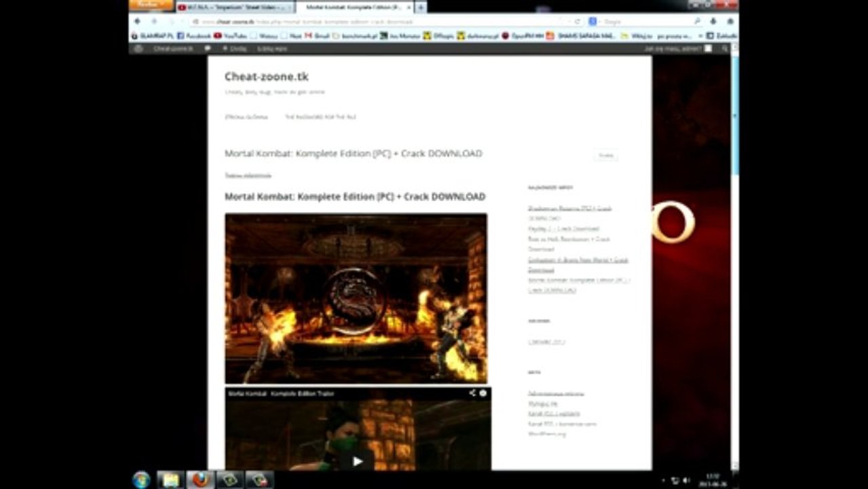
Task: Click the search magnifier in the search box
Action: click(x=698, y=22)
